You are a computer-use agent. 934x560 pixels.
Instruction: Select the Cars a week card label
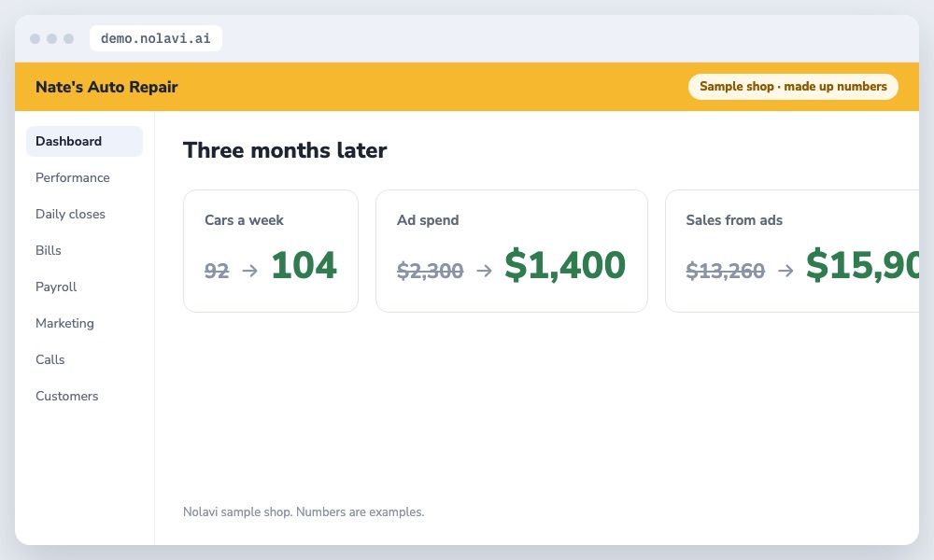(244, 220)
